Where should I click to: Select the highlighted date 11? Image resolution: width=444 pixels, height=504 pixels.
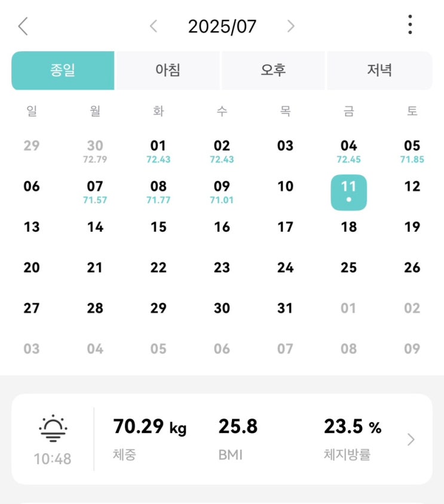[348, 192]
